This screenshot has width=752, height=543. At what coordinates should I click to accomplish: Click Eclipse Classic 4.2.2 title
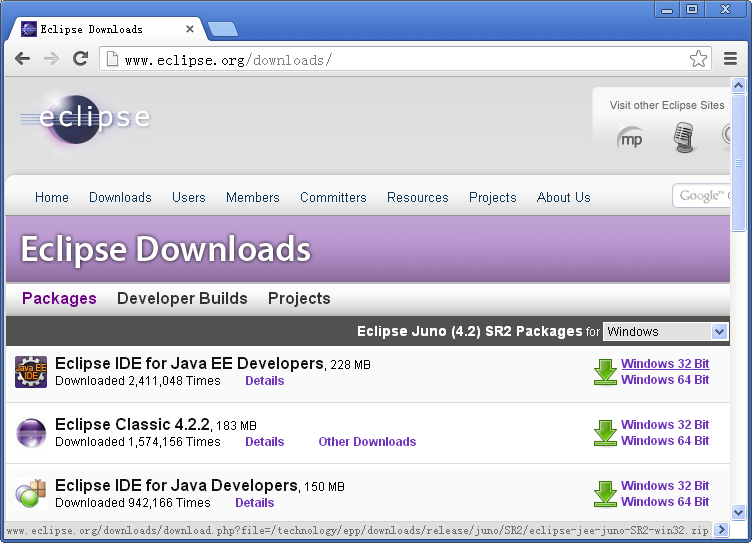(133, 425)
